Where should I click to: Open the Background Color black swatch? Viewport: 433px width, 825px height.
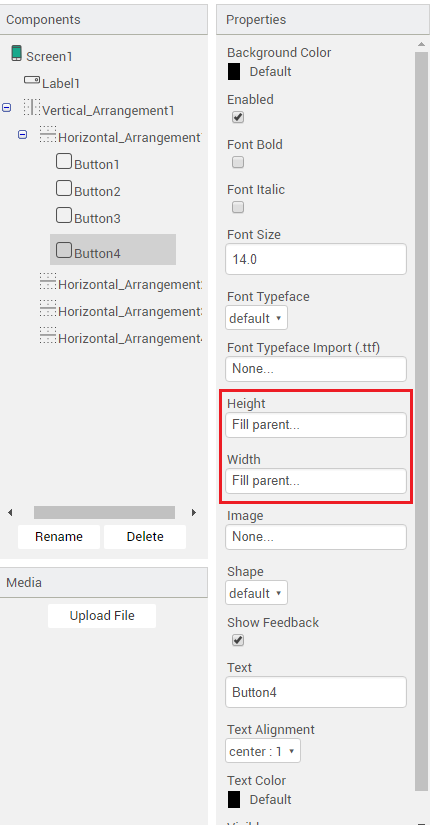click(x=234, y=72)
